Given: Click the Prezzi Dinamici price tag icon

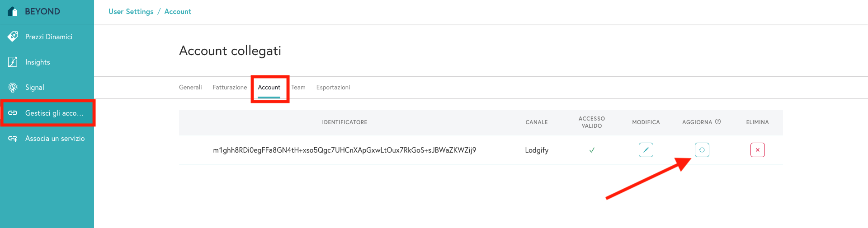Looking at the screenshot, I should (x=13, y=37).
